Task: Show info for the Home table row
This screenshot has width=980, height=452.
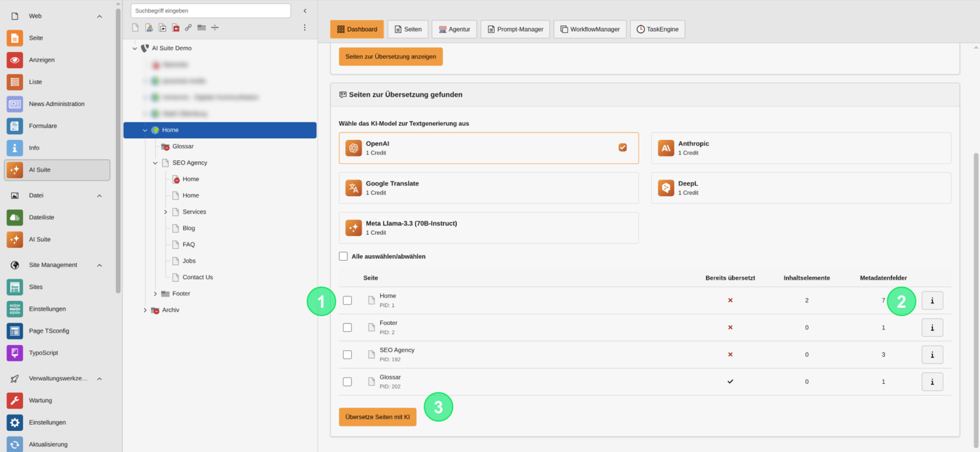Action: click(x=932, y=301)
